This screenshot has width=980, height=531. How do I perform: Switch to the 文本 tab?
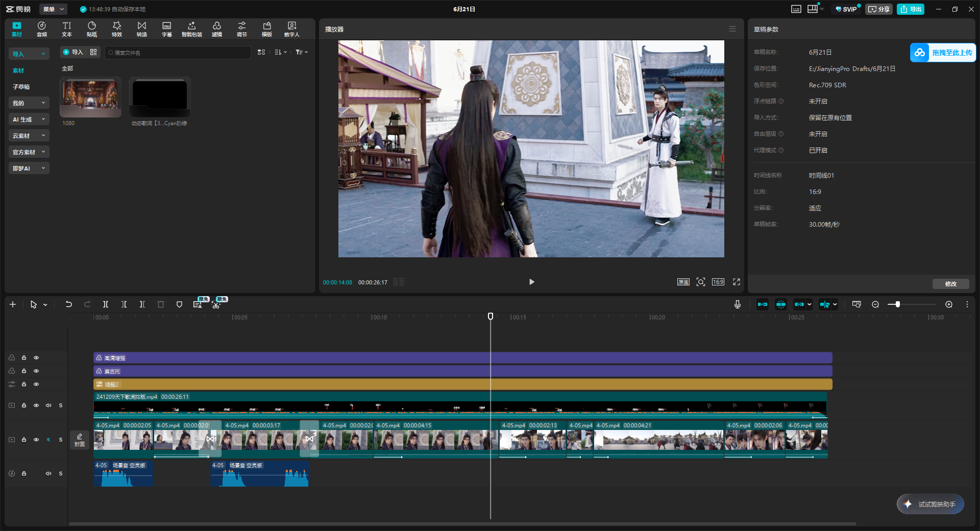coord(67,29)
